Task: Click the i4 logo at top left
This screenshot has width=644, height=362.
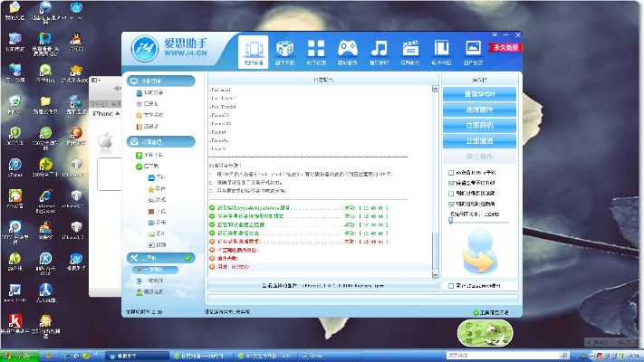Action: (x=146, y=49)
